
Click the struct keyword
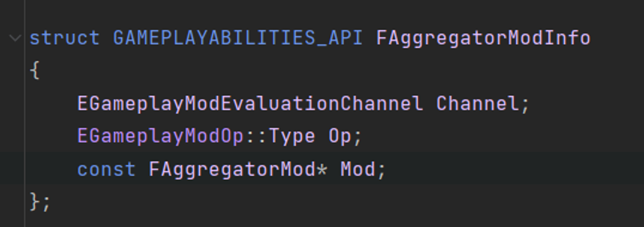(64, 38)
